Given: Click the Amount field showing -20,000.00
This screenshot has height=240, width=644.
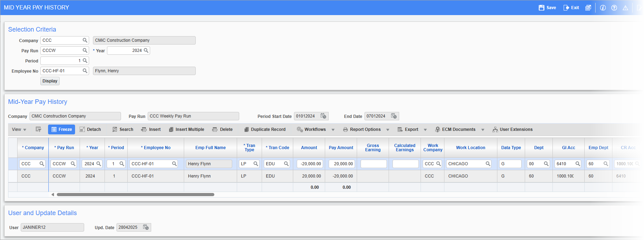Looking at the screenshot, I should tap(310, 164).
